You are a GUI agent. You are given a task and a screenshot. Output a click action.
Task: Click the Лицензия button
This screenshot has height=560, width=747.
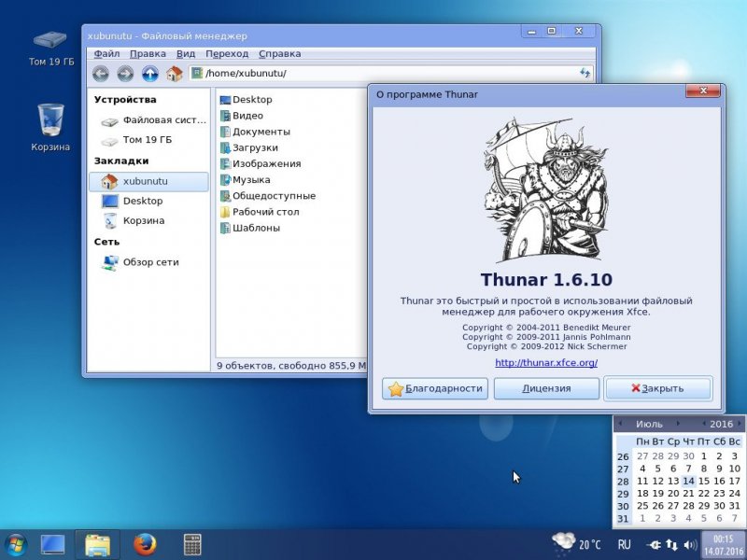546,388
